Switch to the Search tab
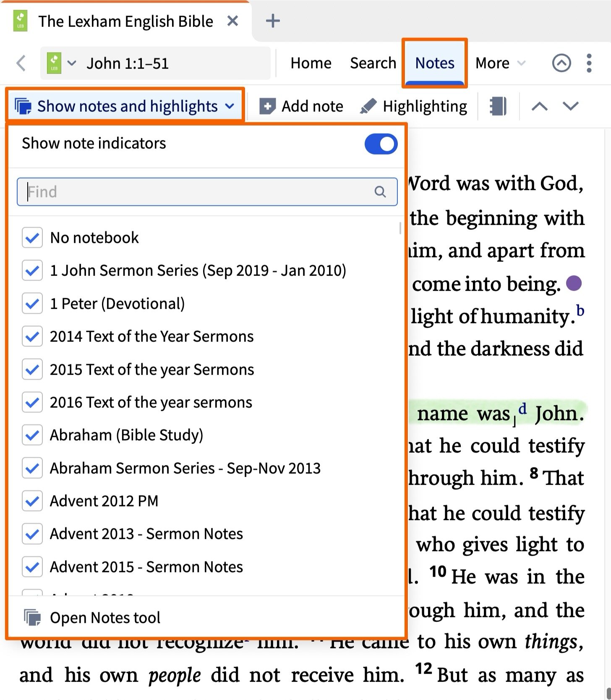 (x=373, y=63)
